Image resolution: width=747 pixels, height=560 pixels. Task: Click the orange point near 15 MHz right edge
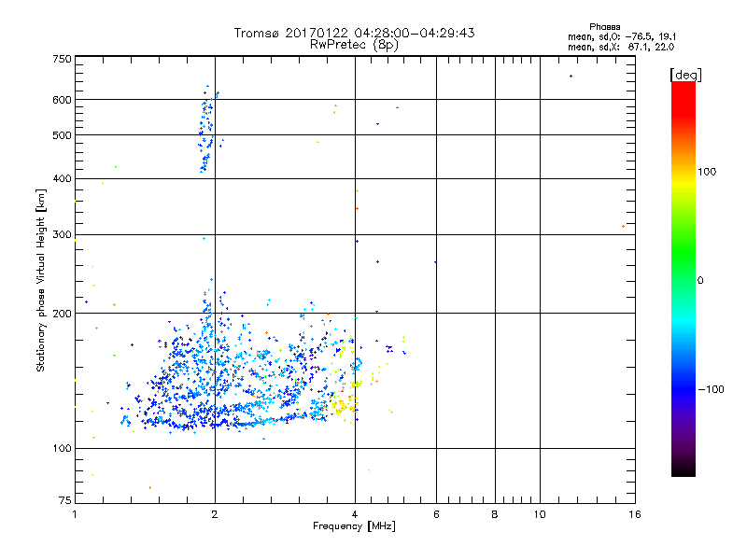(x=623, y=226)
